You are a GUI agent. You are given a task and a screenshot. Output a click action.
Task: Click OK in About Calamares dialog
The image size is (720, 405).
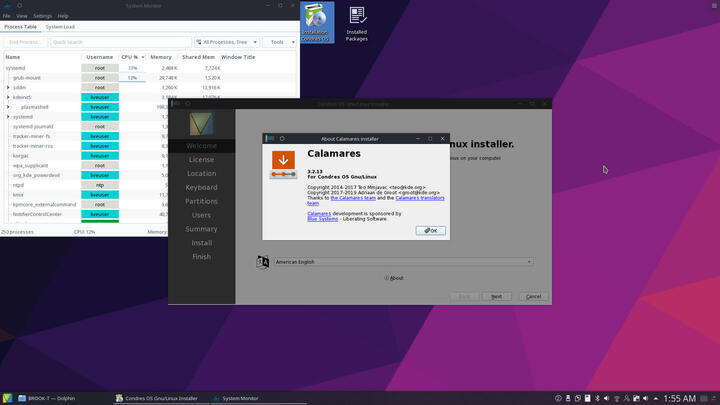coord(431,231)
